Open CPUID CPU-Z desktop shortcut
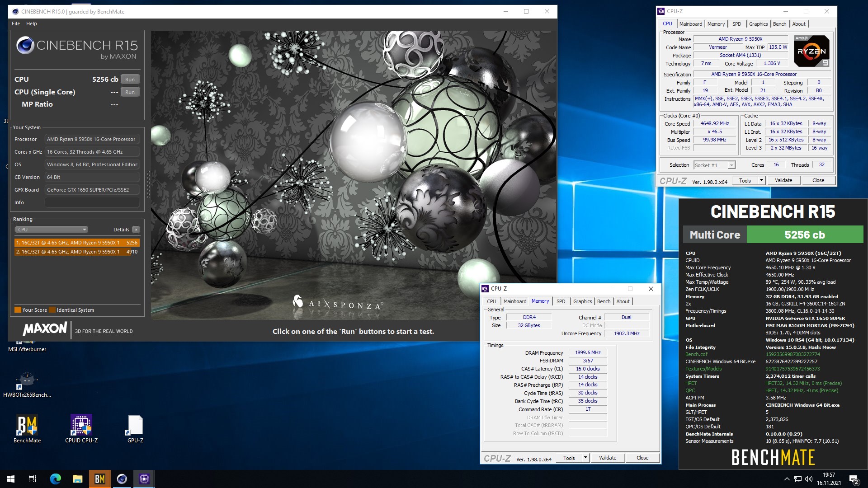Image resolution: width=868 pixels, height=488 pixels. 81,429
